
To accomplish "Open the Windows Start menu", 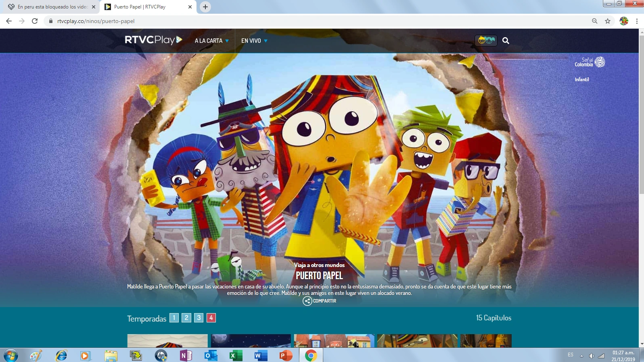I will (x=10, y=355).
